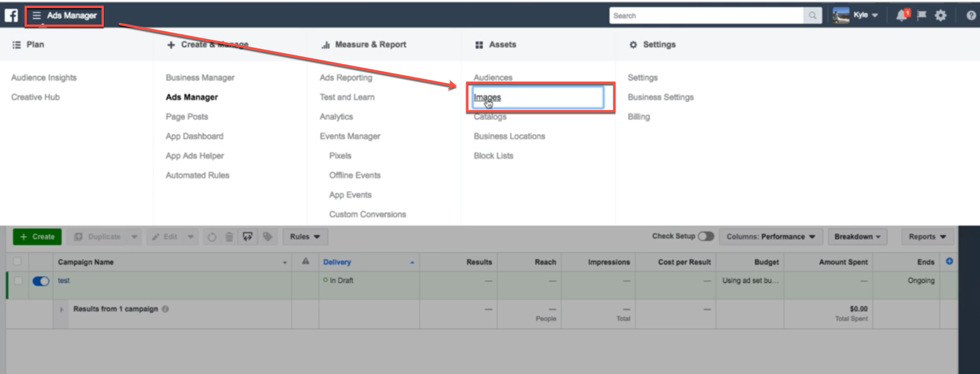Click the tag icon in campaign toolbar
The width and height of the screenshot is (980, 374).
coord(267,237)
